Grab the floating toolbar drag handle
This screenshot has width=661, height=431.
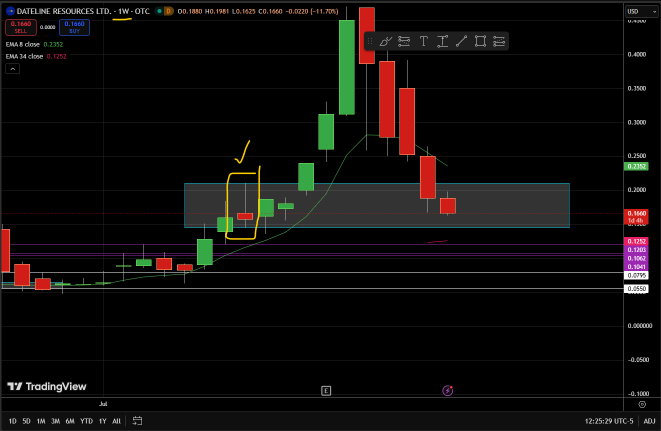click(370, 41)
